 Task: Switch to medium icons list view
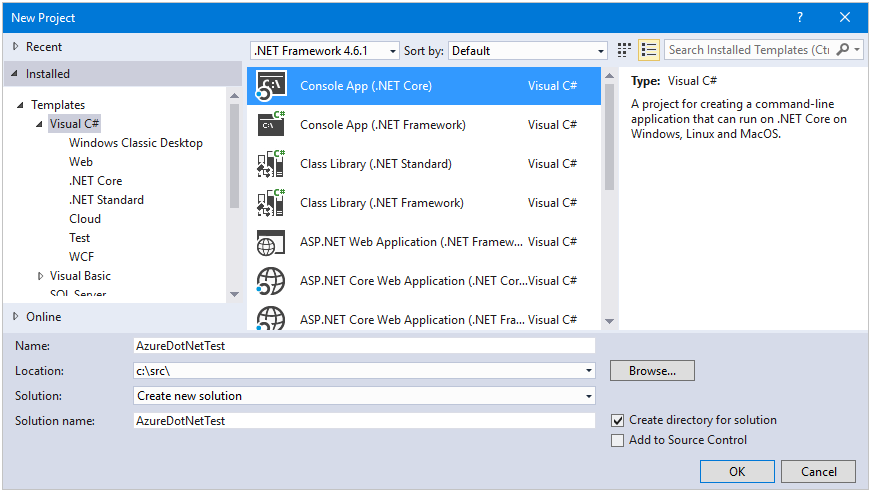648,51
